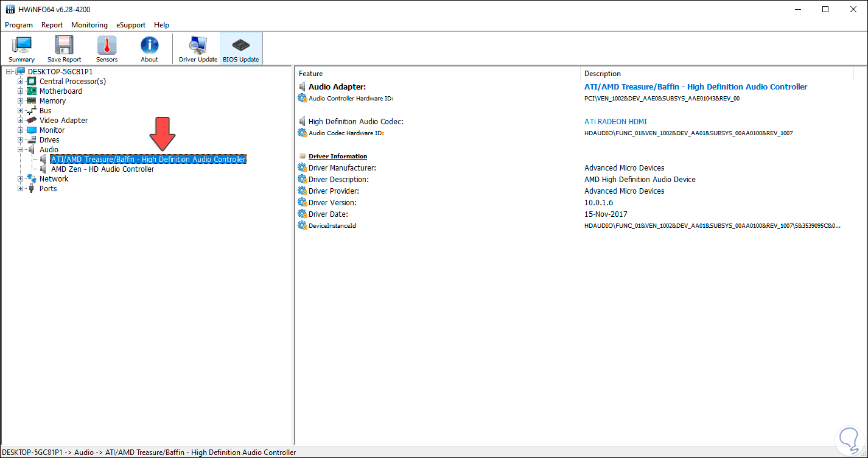
Task: Click the Driver Information section heading
Action: point(338,157)
